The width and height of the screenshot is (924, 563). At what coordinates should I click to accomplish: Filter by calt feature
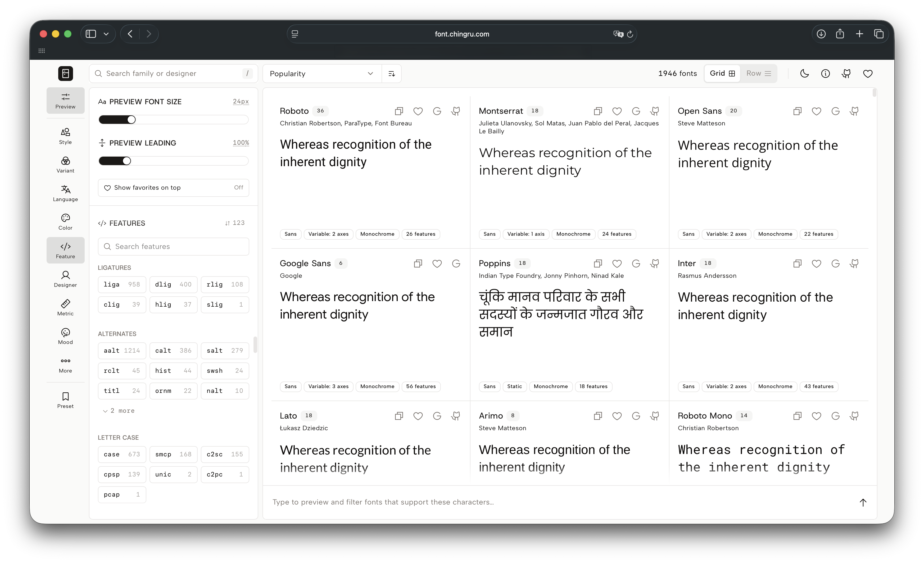pos(173,351)
